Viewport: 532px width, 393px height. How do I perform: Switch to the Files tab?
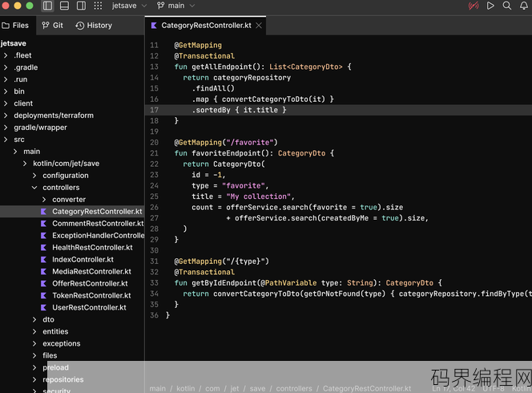tap(15, 26)
